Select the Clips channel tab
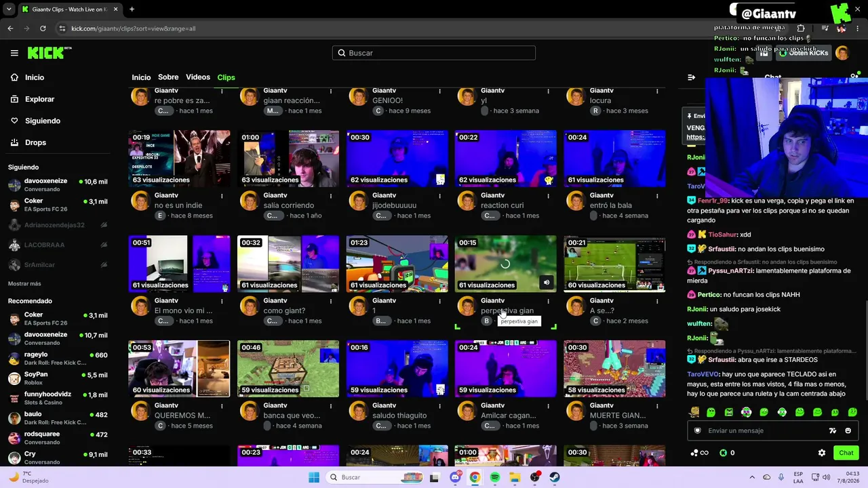The width and height of the screenshot is (868, 488). click(x=226, y=77)
